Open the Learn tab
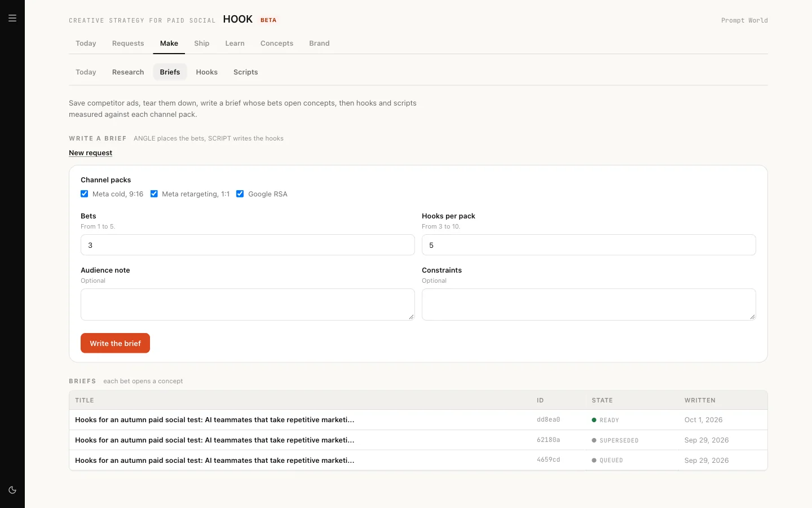 pyautogui.click(x=235, y=43)
